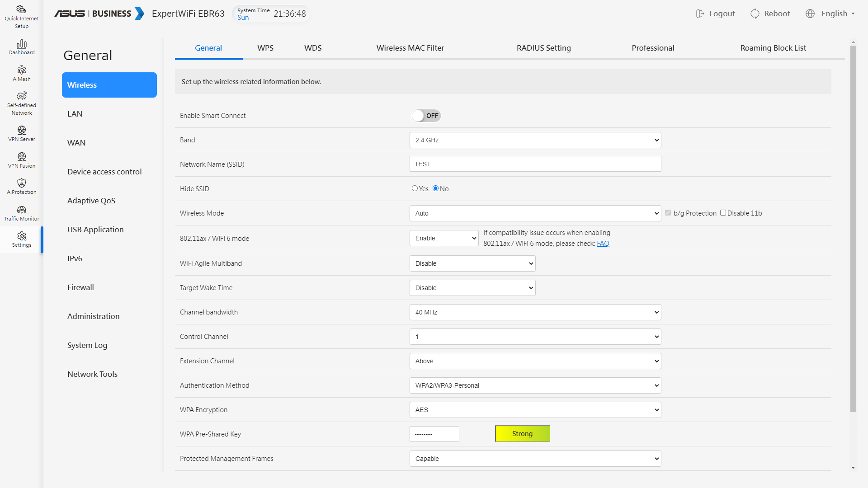Open Authentication Method dropdown
Screen dimensions: 868x488
point(535,385)
